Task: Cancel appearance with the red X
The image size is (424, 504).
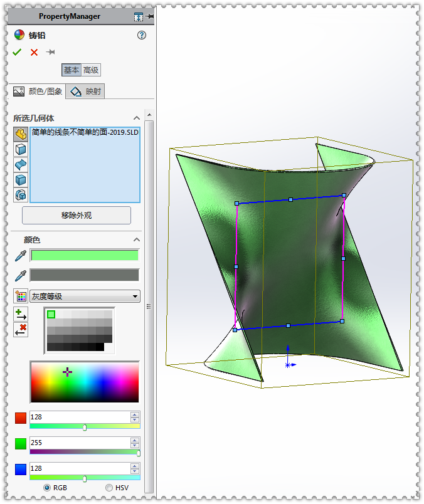Action: pyautogui.click(x=34, y=53)
